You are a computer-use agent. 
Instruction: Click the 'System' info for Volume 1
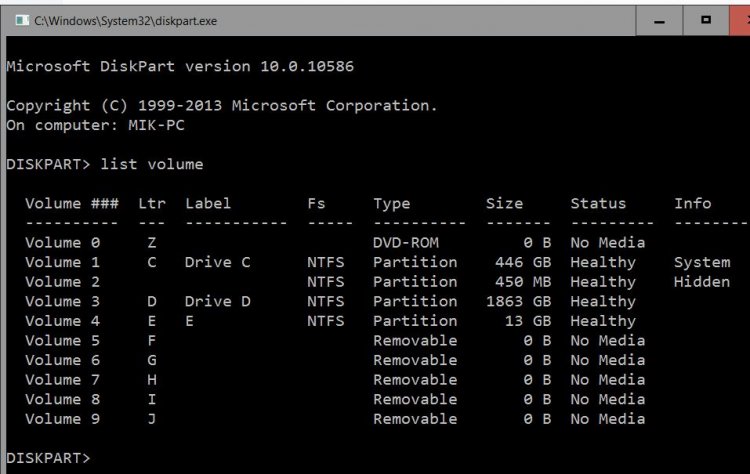(702, 263)
